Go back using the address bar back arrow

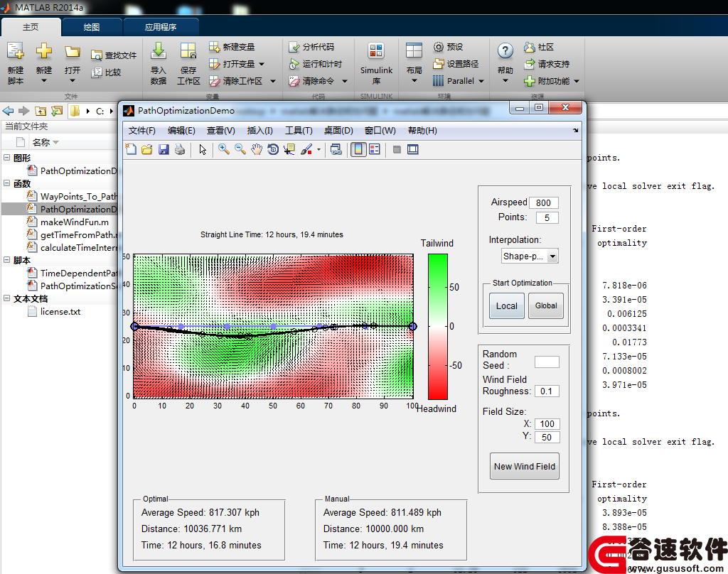tap(8, 111)
